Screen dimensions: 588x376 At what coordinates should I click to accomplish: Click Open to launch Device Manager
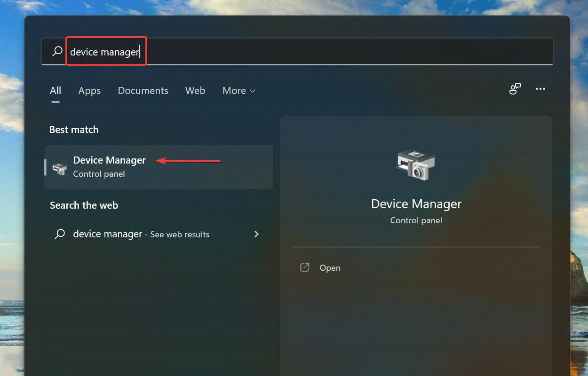(330, 267)
